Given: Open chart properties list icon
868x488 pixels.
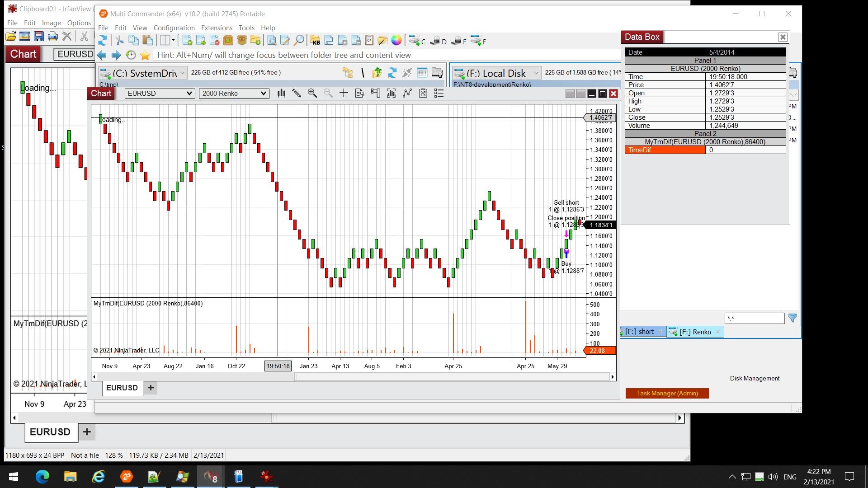Looking at the screenshot, I should [439, 93].
